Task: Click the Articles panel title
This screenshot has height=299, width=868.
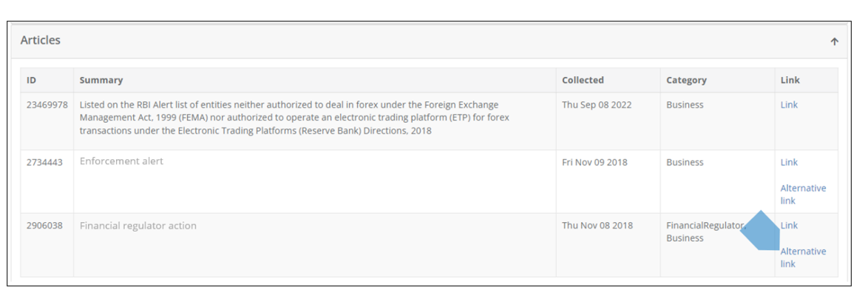Action: pos(41,41)
